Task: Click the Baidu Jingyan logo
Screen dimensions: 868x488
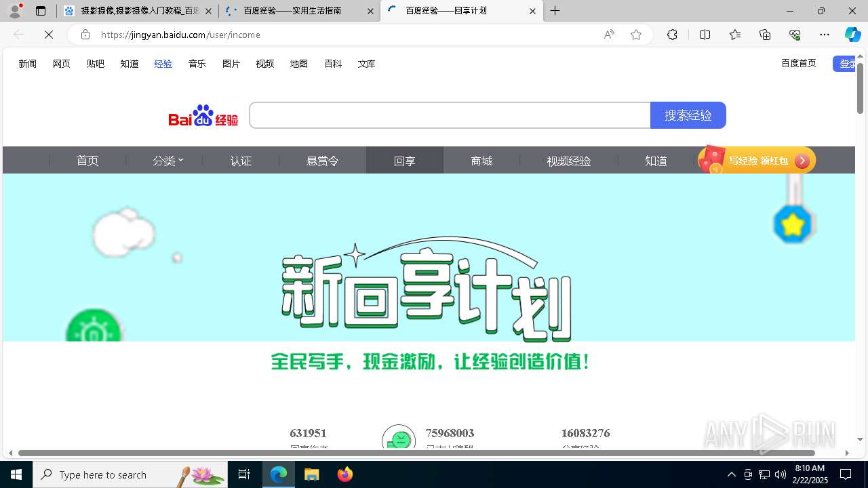Action: (x=203, y=116)
